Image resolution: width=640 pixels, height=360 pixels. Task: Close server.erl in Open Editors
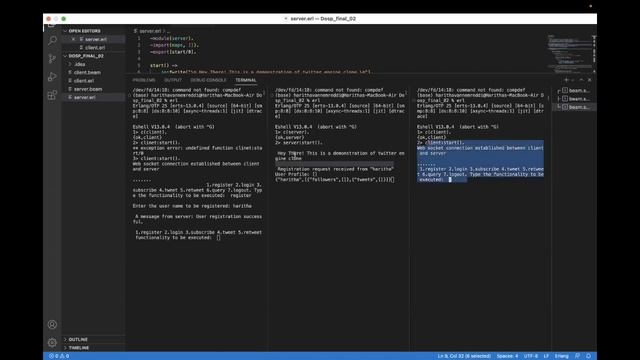pos(73,39)
